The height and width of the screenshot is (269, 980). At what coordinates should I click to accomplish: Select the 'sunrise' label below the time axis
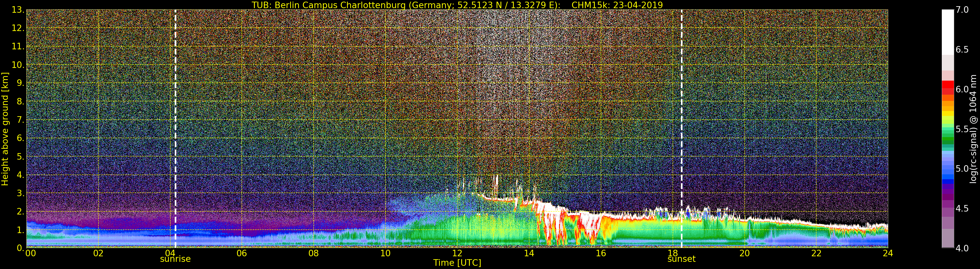[x=175, y=259]
